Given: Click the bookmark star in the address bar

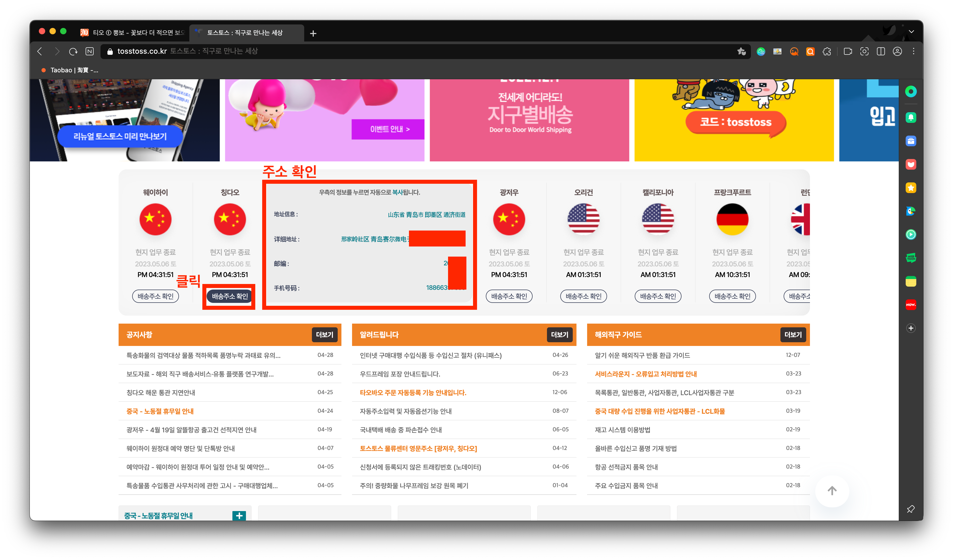Looking at the screenshot, I should 741,51.
